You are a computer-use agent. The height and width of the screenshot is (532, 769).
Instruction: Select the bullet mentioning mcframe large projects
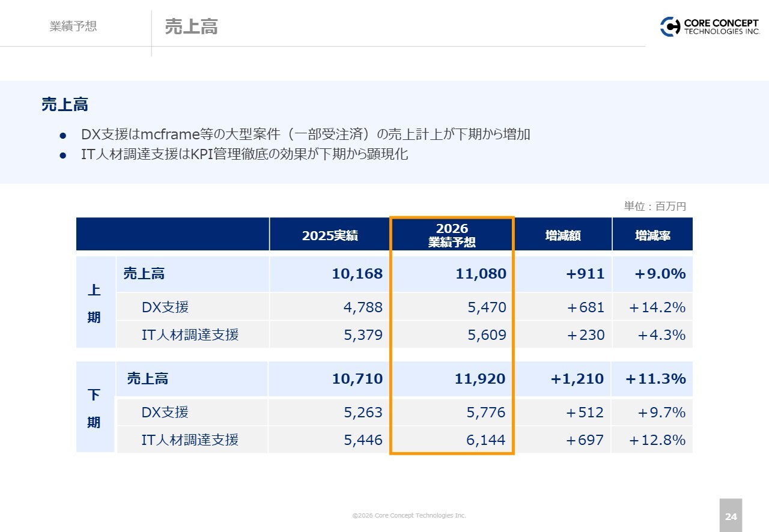click(305, 135)
